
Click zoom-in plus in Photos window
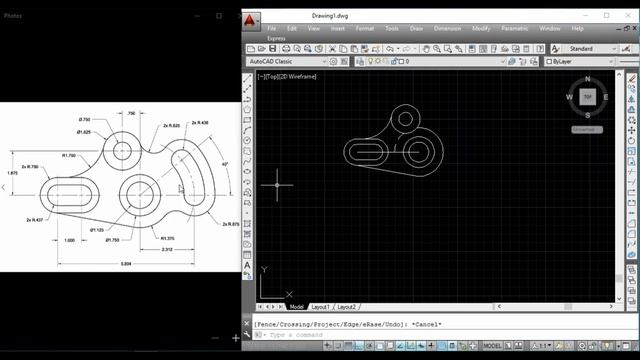(236, 338)
